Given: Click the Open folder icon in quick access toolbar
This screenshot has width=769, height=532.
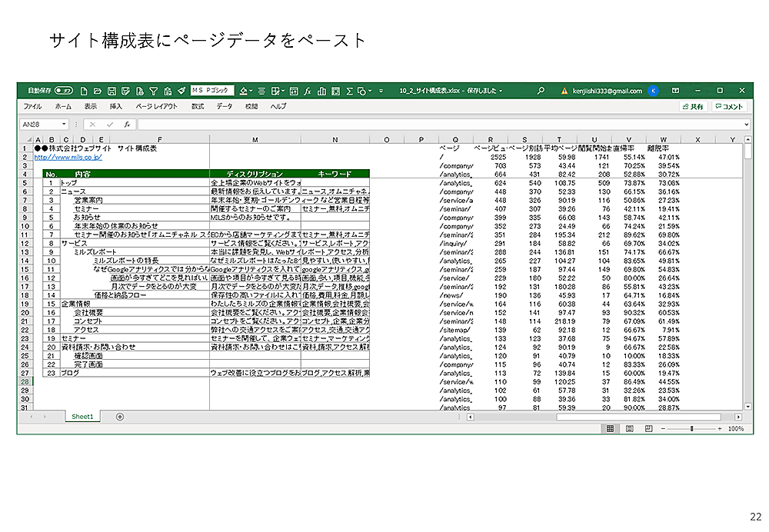Looking at the screenshot, I should point(98,91).
